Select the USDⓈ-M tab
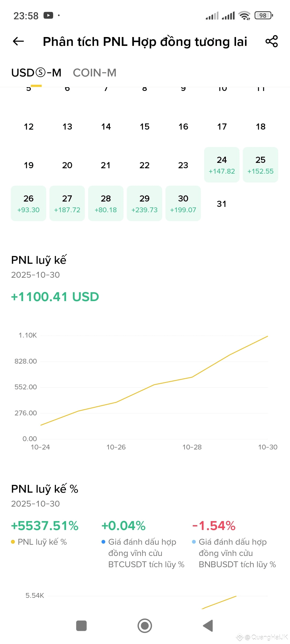 [36, 73]
